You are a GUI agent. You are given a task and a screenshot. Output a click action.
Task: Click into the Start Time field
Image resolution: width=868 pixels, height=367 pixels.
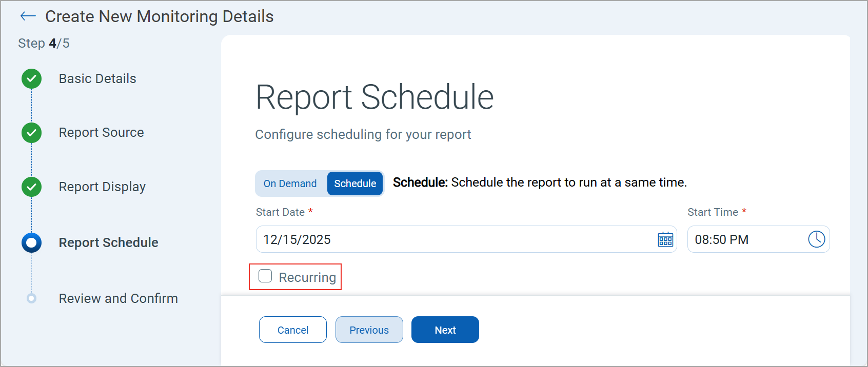tap(744, 239)
